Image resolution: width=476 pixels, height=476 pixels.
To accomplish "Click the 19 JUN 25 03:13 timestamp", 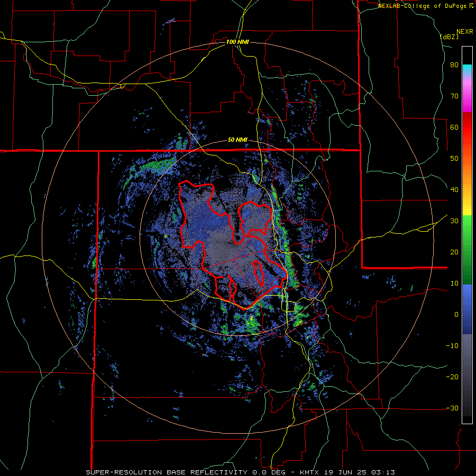I will (360, 472).
